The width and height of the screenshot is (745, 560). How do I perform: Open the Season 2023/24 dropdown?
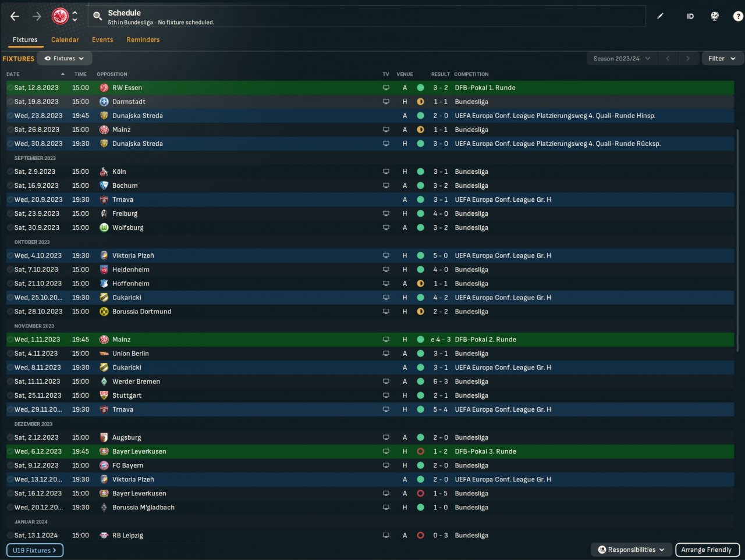pyautogui.click(x=622, y=59)
